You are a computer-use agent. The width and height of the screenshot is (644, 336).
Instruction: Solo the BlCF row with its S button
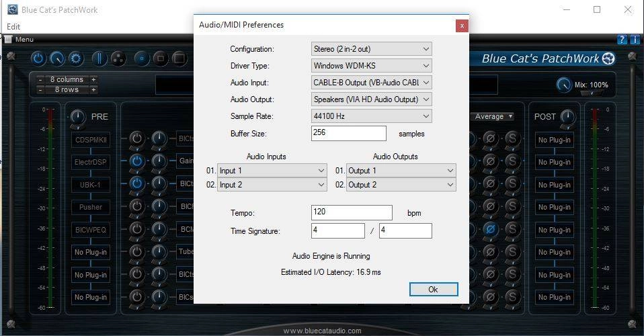click(x=512, y=206)
